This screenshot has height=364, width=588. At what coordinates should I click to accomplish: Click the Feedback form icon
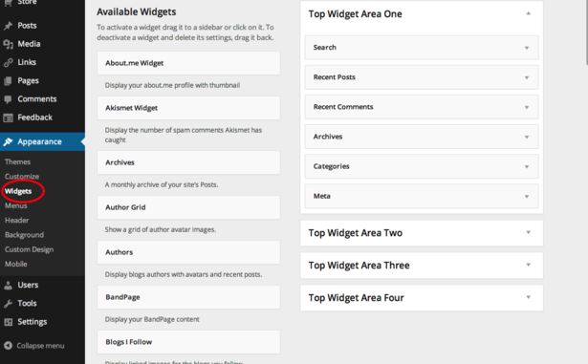pos(8,118)
